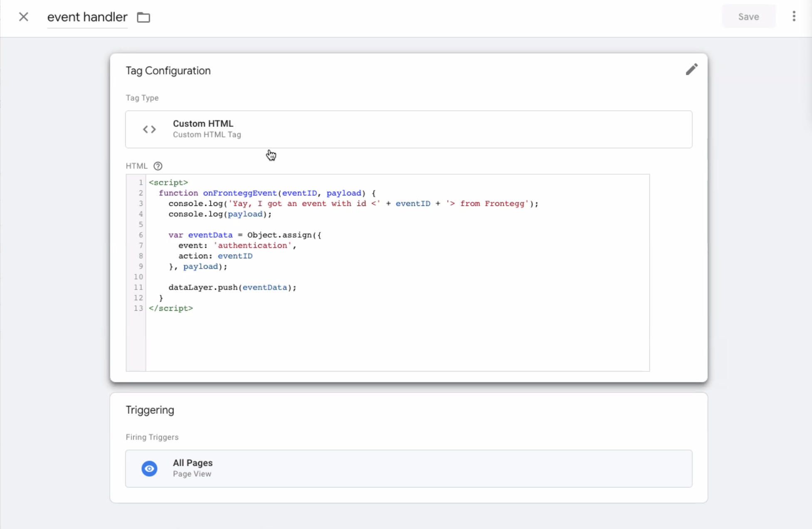Click the closing script tag line
The height and width of the screenshot is (529, 812).
pyautogui.click(x=171, y=308)
